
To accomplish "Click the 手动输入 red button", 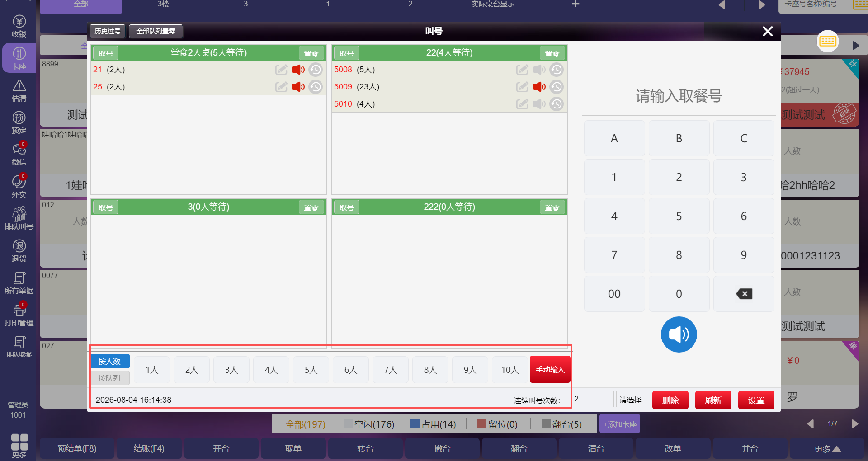I will pyautogui.click(x=550, y=370).
